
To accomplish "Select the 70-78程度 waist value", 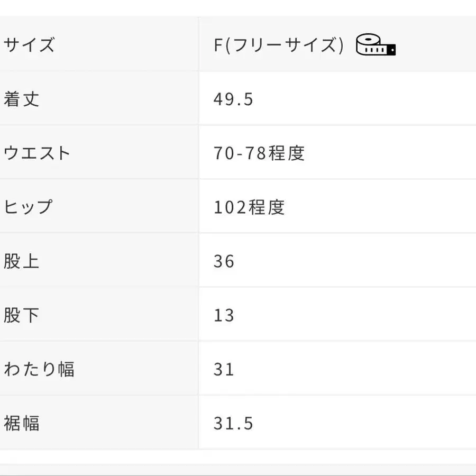I will [259, 153].
